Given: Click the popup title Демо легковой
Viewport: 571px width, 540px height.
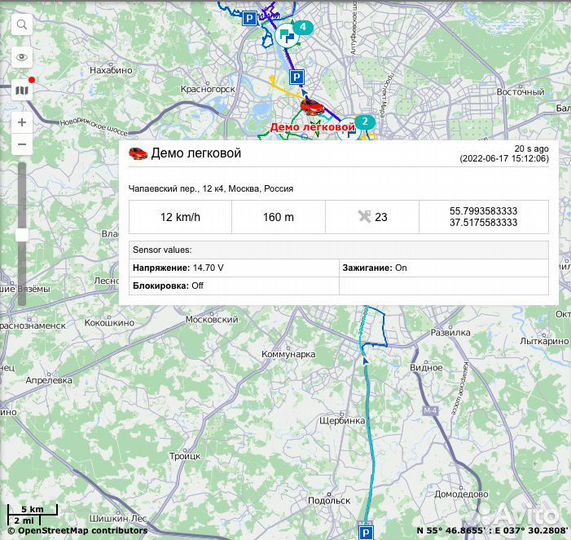Looking at the screenshot, I should [196, 153].
